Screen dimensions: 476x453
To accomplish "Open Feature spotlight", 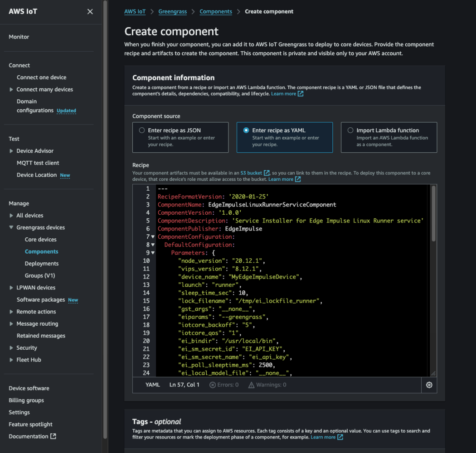I will point(30,424).
